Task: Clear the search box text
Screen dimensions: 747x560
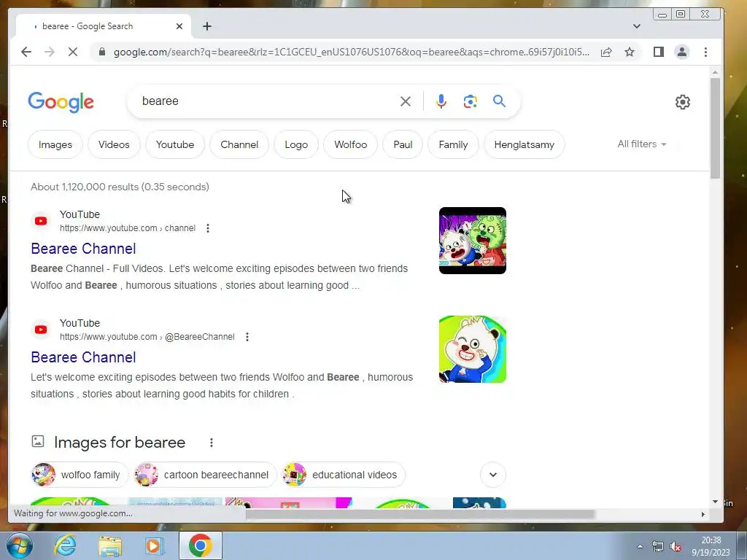Action: (x=406, y=101)
